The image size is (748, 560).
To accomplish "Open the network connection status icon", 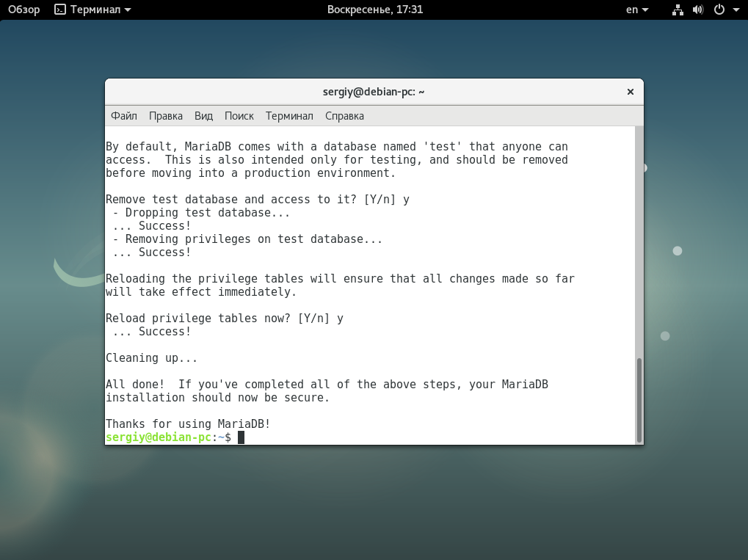I will pos(678,10).
